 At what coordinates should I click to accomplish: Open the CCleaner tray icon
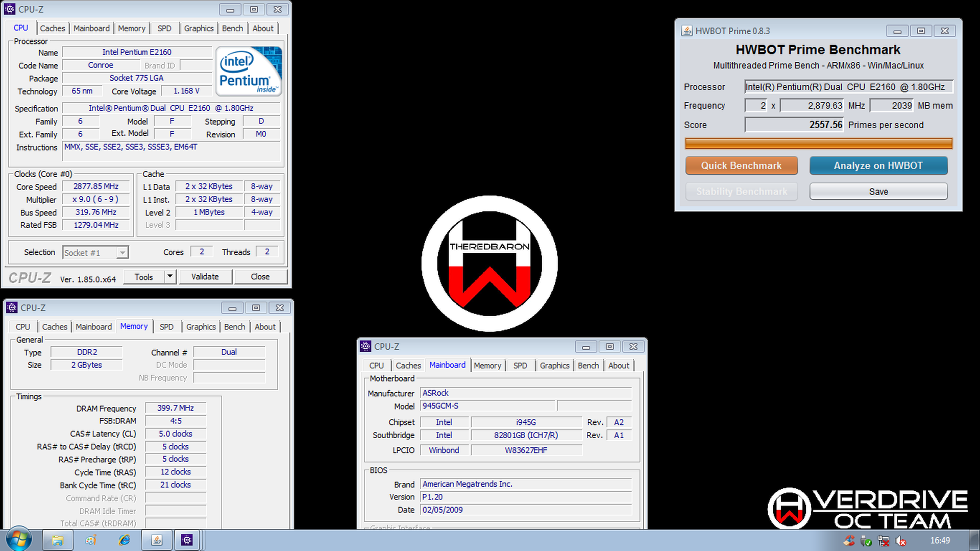coord(849,540)
